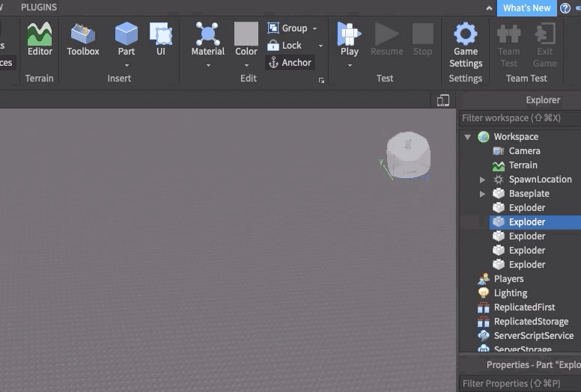
Task: Open the Part dropdown arrow
Action: (x=127, y=66)
